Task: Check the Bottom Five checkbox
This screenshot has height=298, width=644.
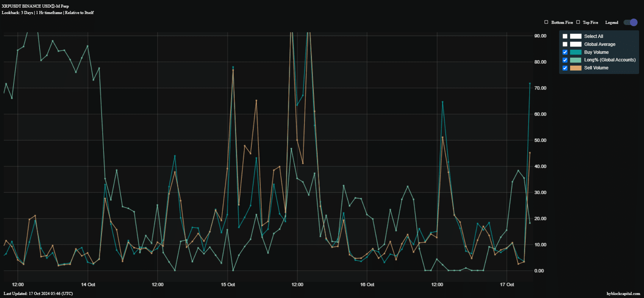Action: click(546, 22)
